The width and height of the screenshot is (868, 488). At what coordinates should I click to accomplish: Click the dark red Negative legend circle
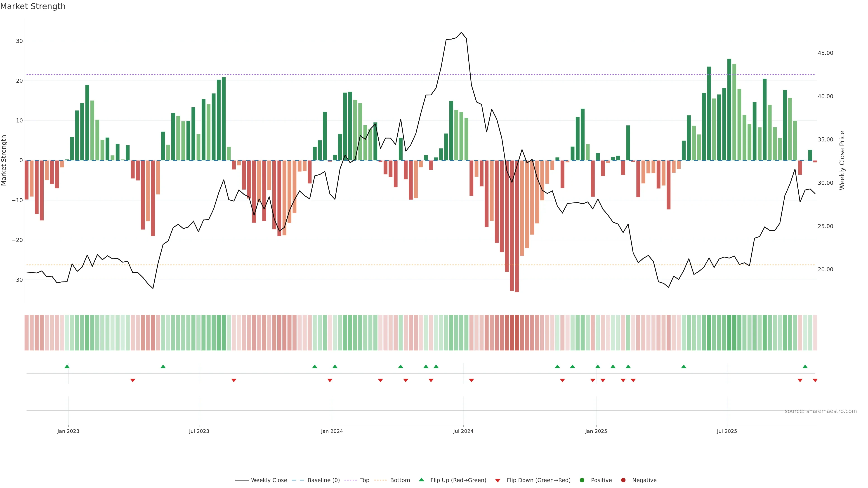[623, 480]
